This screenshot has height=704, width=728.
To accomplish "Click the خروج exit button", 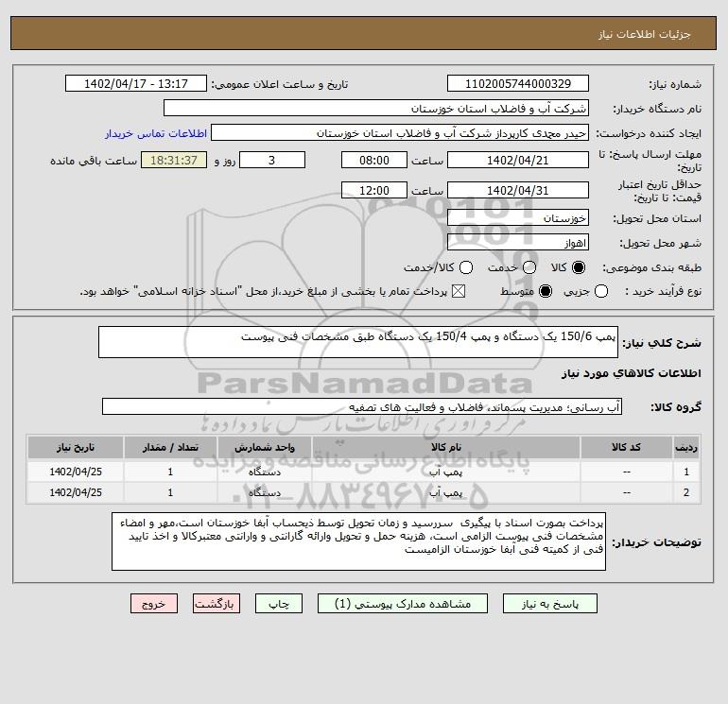I will [x=154, y=604].
